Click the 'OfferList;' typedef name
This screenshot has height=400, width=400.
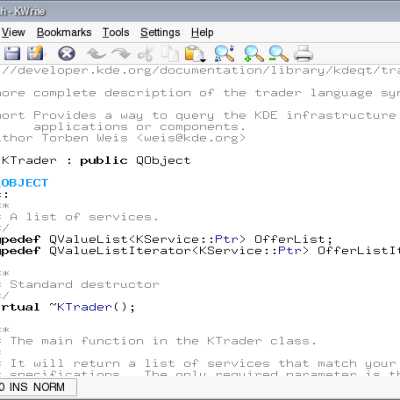[x=293, y=239]
